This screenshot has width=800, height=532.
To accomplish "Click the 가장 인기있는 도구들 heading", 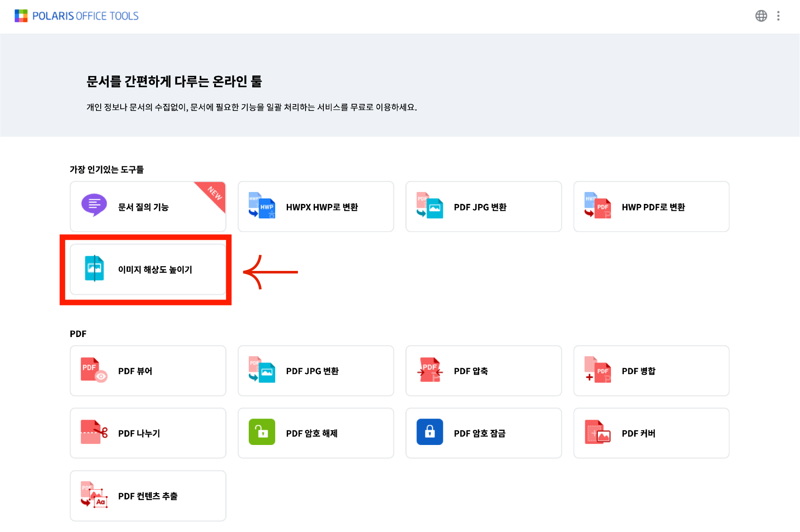I will tap(107, 169).
